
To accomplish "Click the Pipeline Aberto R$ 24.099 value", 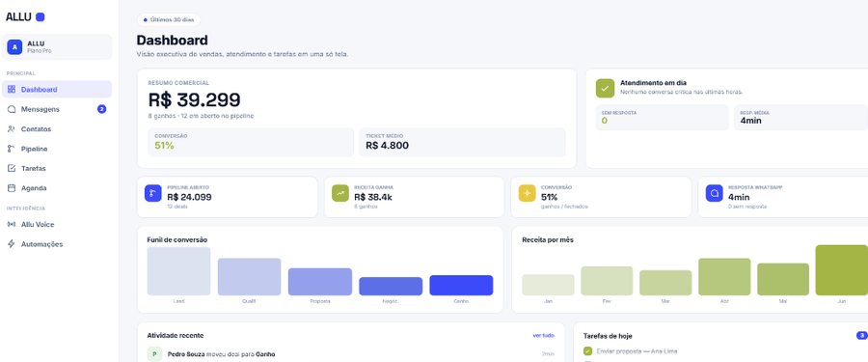I will click(x=189, y=197).
